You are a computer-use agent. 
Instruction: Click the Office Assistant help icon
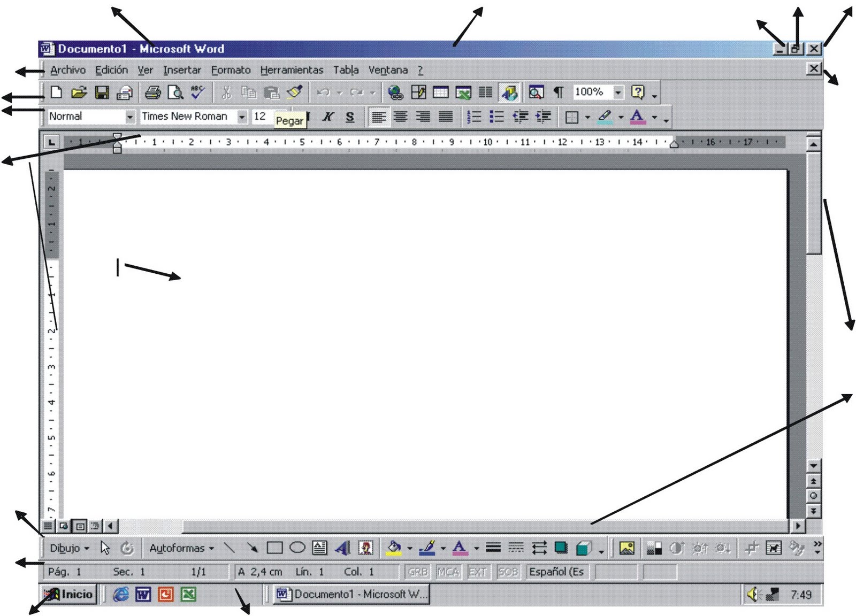coord(638,92)
